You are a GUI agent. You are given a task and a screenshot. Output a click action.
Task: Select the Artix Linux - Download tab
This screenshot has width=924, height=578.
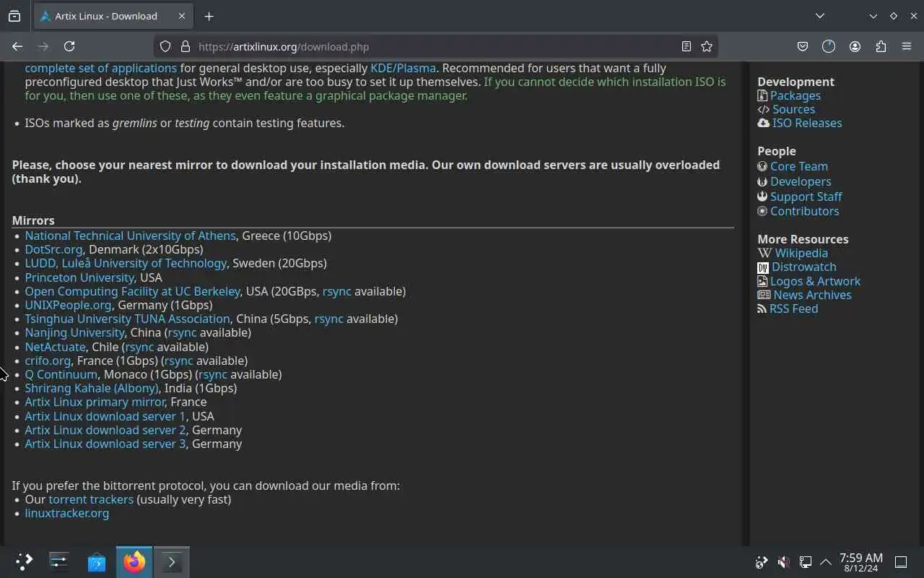coord(113,16)
